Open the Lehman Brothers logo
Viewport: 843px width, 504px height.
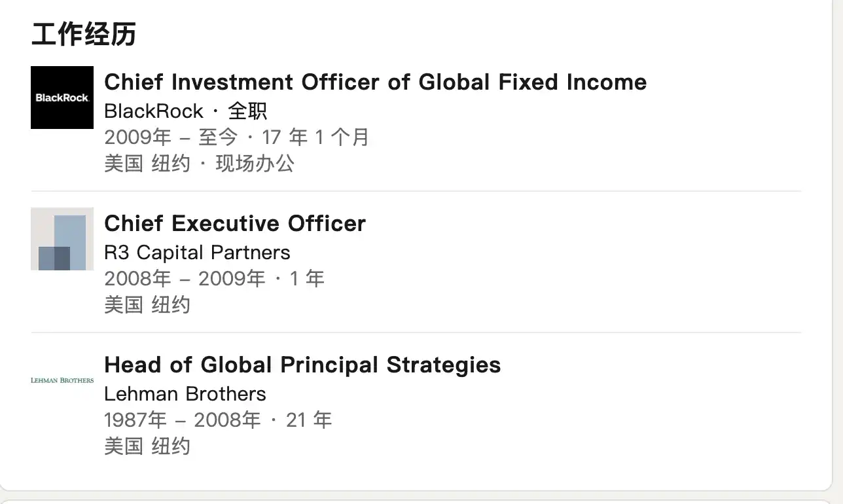[x=62, y=380]
